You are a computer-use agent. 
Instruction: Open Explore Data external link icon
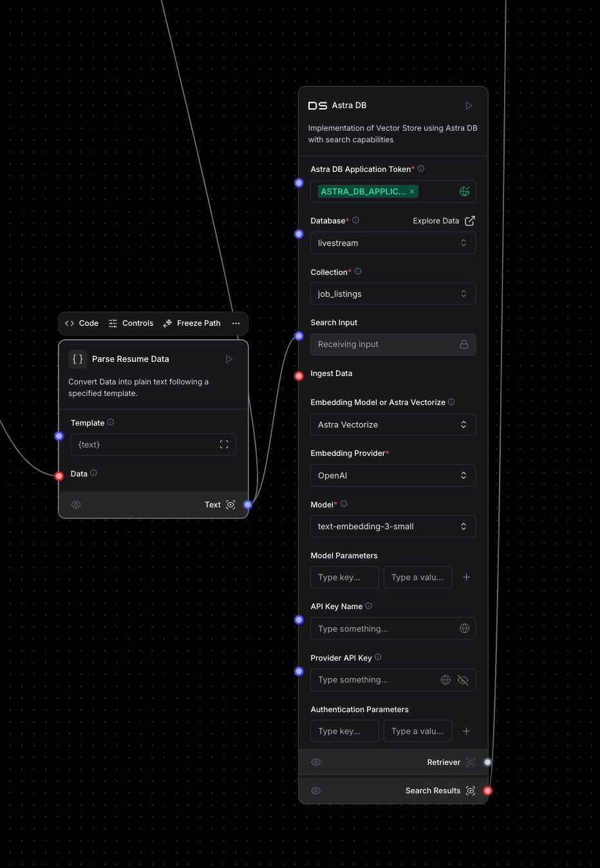coord(470,221)
